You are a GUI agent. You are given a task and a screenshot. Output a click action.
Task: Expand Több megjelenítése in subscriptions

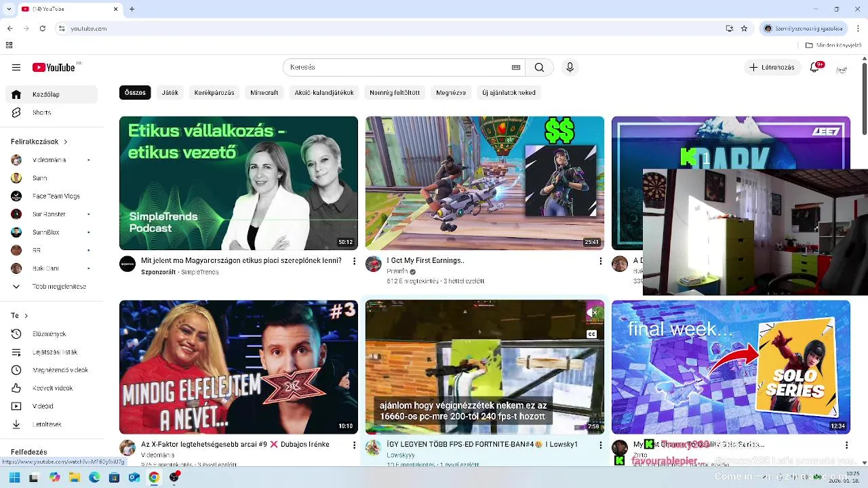[x=52, y=287]
